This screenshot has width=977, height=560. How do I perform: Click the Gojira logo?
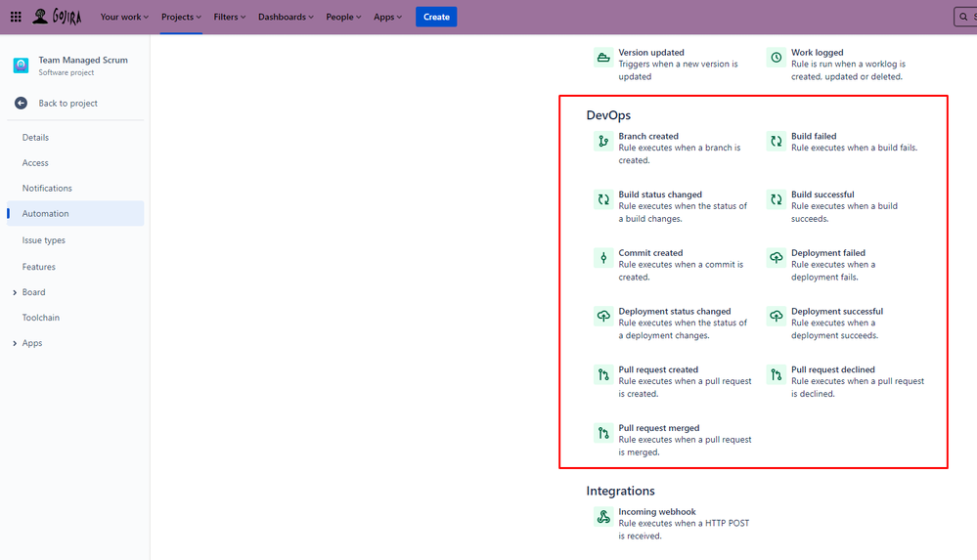(58, 17)
